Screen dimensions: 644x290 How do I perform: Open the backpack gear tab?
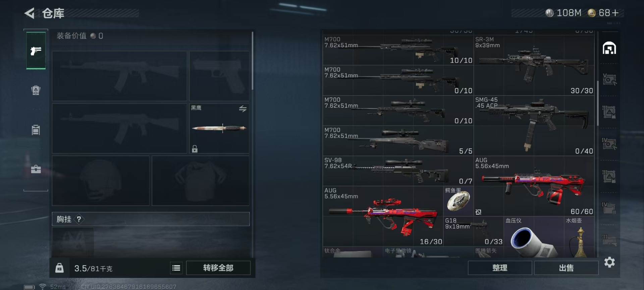click(36, 90)
